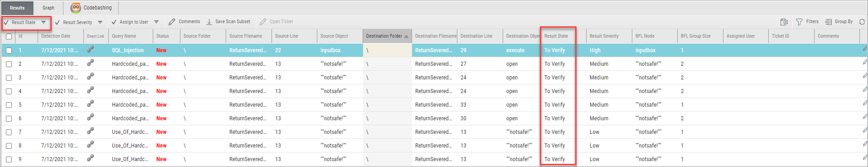The height and width of the screenshot is (167, 868).
Task: Click the Result Severity toolbar button
Action: 73,22
